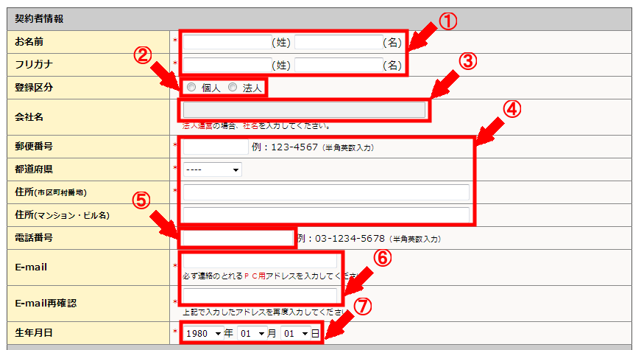Click the 例：03-1234-5678 example text
The width and height of the screenshot is (644, 350).
369,239
